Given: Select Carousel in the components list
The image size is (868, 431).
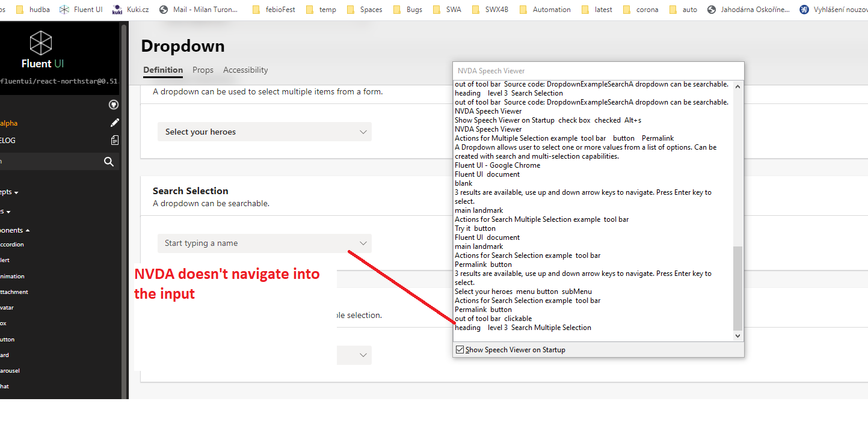Looking at the screenshot, I should coord(10,370).
